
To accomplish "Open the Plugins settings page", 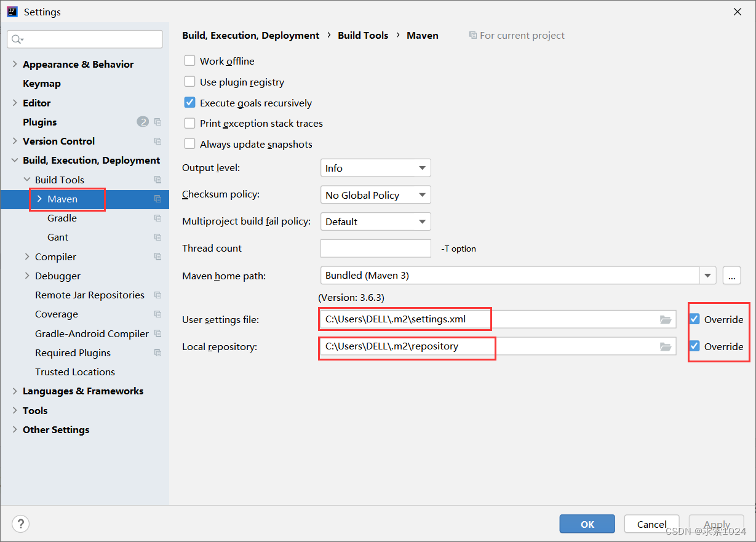I will (39, 122).
